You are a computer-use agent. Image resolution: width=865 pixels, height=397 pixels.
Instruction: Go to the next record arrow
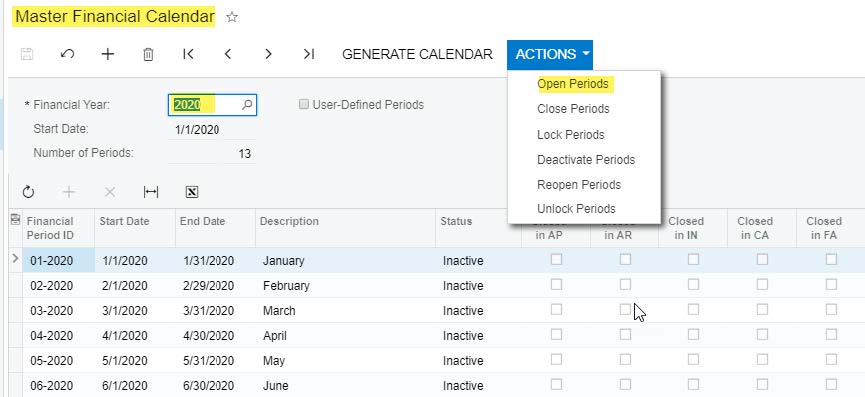[268, 54]
